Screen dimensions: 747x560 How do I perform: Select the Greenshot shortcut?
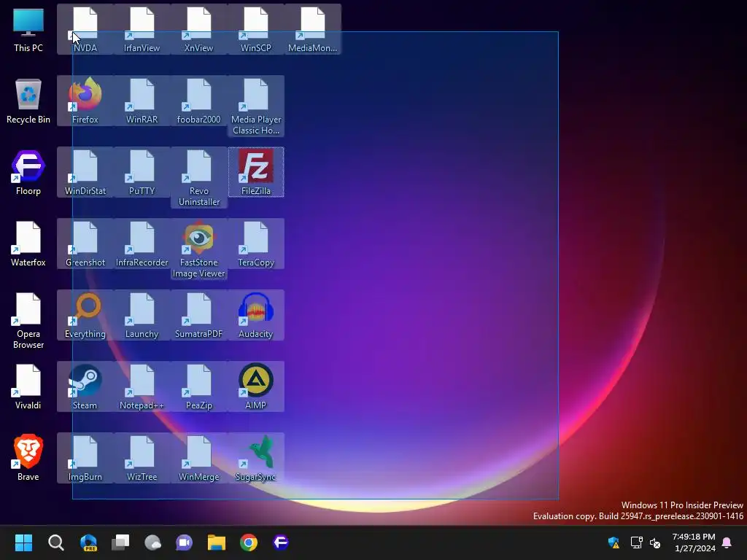click(x=85, y=244)
